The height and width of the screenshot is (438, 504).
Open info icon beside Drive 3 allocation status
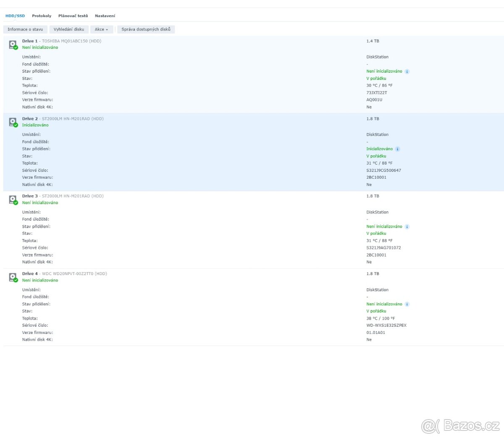[407, 227]
